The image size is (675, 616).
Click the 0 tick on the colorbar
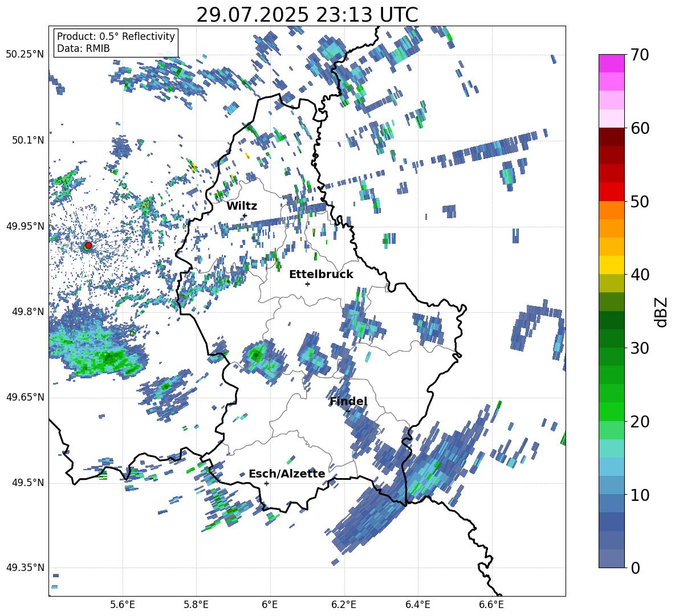point(635,568)
